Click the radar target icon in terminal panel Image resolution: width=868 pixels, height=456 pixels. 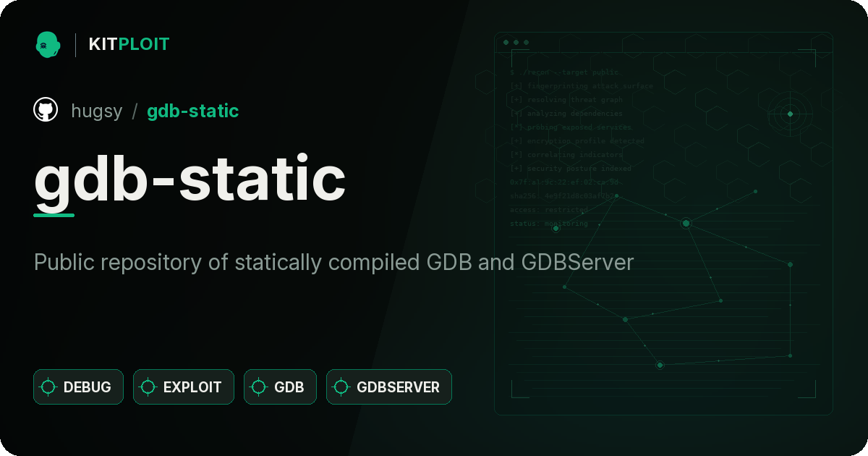790,114
